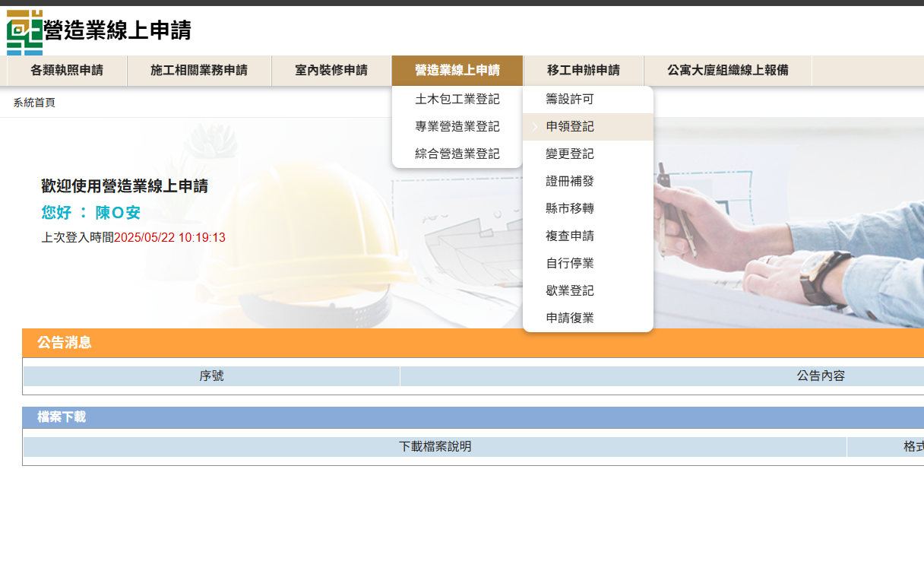This screenshot has height=580, width=924.
Task: Open the 移工申辦申請 menu
Action: click(x=584, y=71)
